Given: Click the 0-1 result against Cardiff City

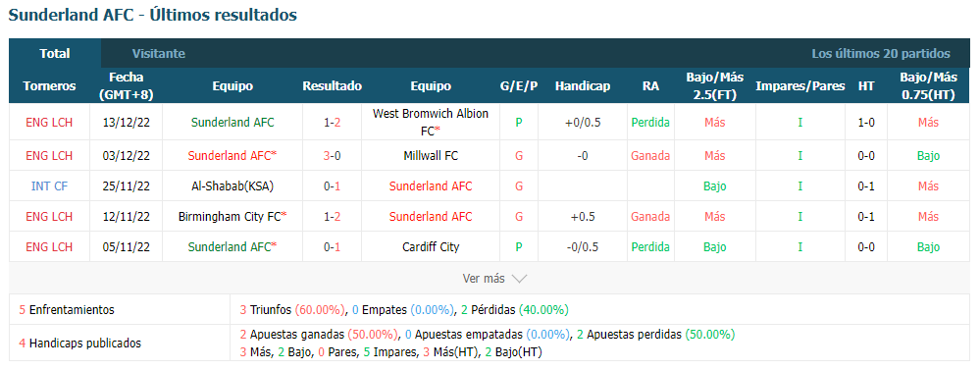Looking at the screenshot, I should click(332, 247).
